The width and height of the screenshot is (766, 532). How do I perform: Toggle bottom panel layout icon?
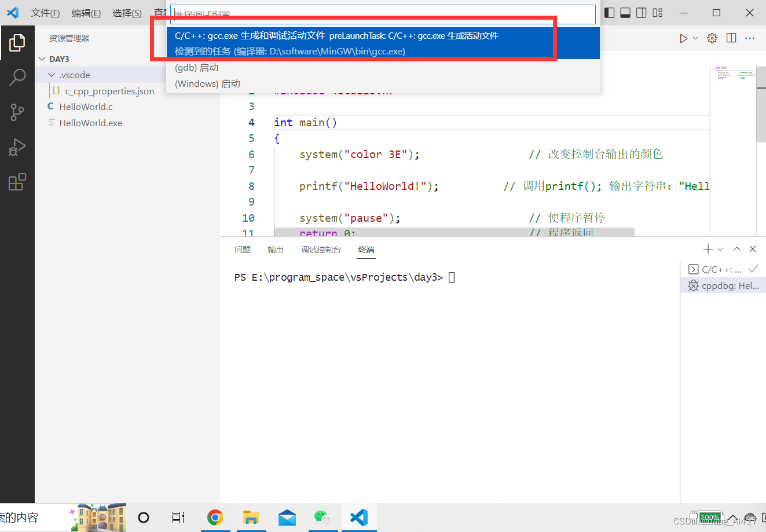point(625,13)
